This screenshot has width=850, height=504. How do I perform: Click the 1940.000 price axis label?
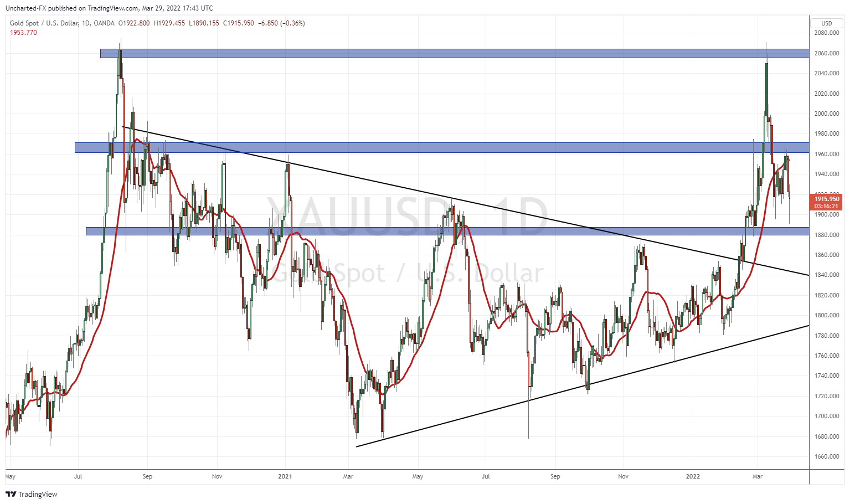point(826,174)
